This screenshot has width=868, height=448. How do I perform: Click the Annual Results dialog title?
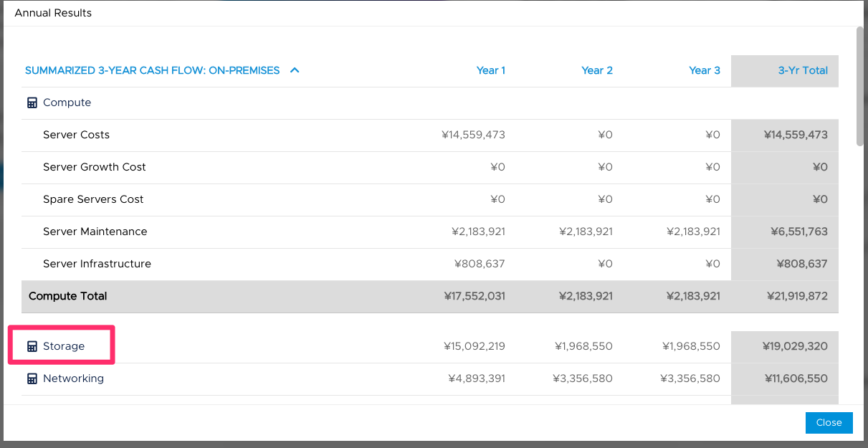tap(53, 12)
